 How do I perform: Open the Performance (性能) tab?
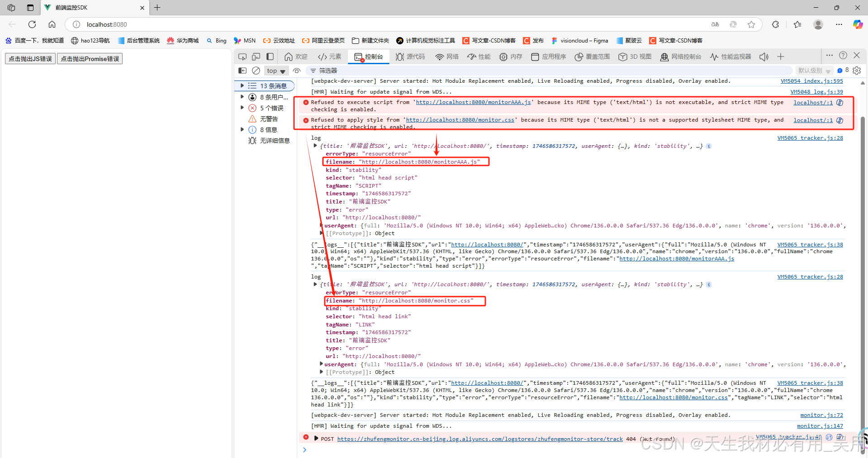479,57
